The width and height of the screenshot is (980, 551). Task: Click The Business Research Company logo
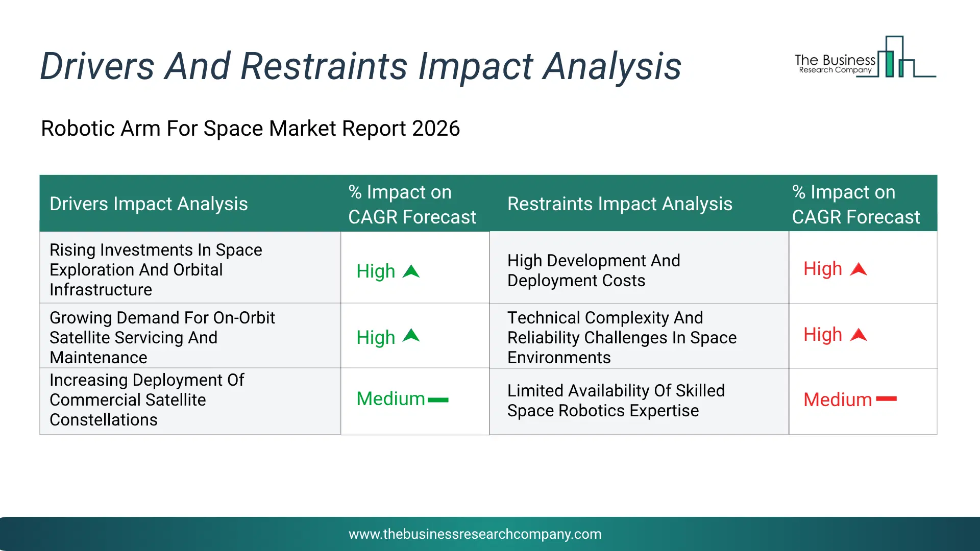(x=865, y=57)
